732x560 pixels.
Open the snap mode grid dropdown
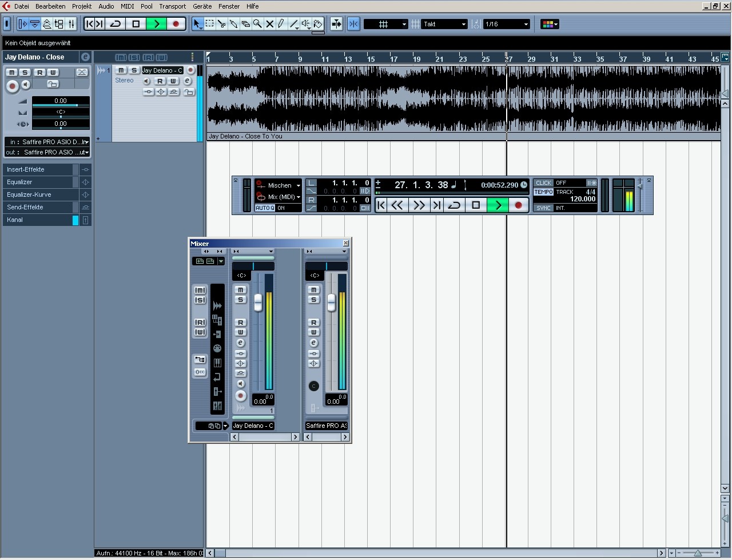[x=385, y=24]
